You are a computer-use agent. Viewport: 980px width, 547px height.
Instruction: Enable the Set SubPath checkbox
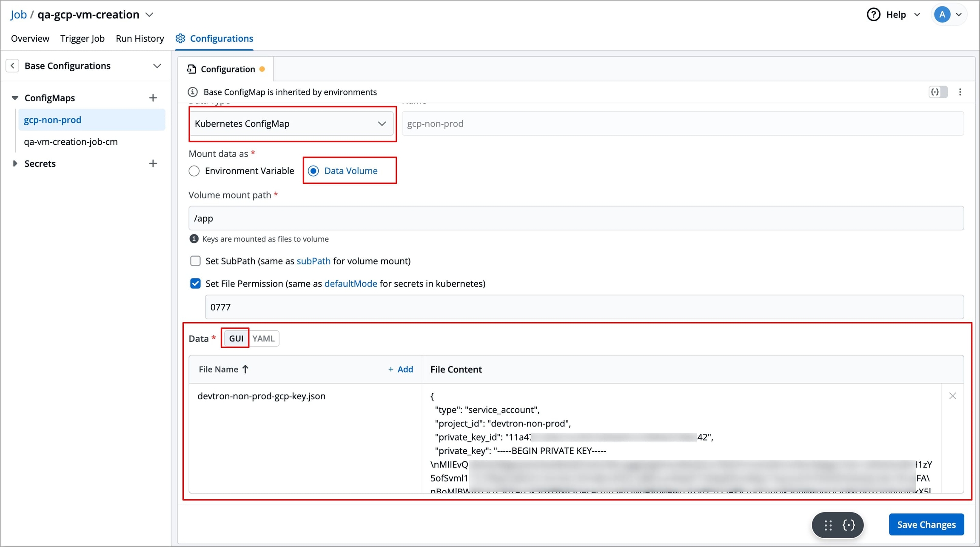coord(195,261)
